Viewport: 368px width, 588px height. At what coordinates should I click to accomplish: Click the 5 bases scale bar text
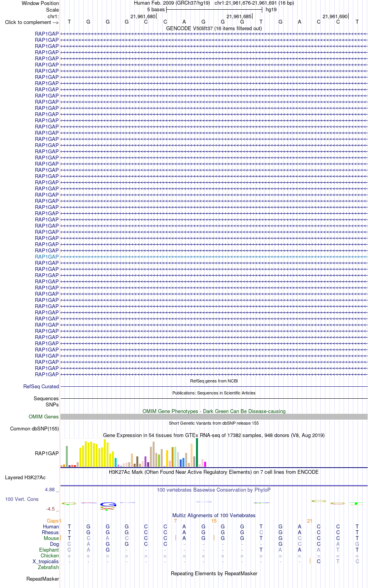(156, 9)
